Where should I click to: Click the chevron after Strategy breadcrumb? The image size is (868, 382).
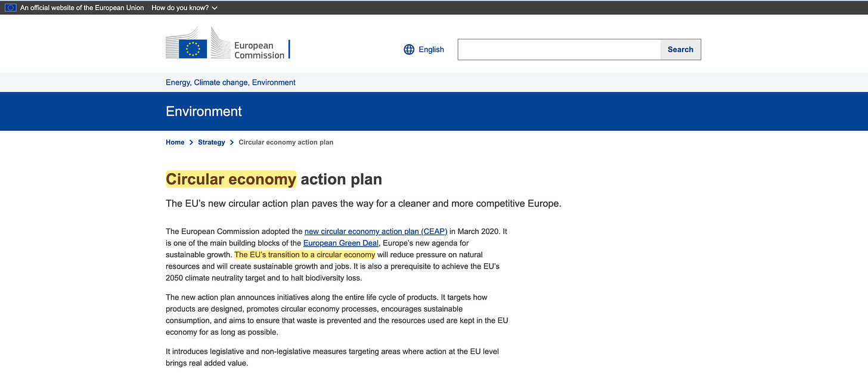pyautogui.click(x=232, y=142)
